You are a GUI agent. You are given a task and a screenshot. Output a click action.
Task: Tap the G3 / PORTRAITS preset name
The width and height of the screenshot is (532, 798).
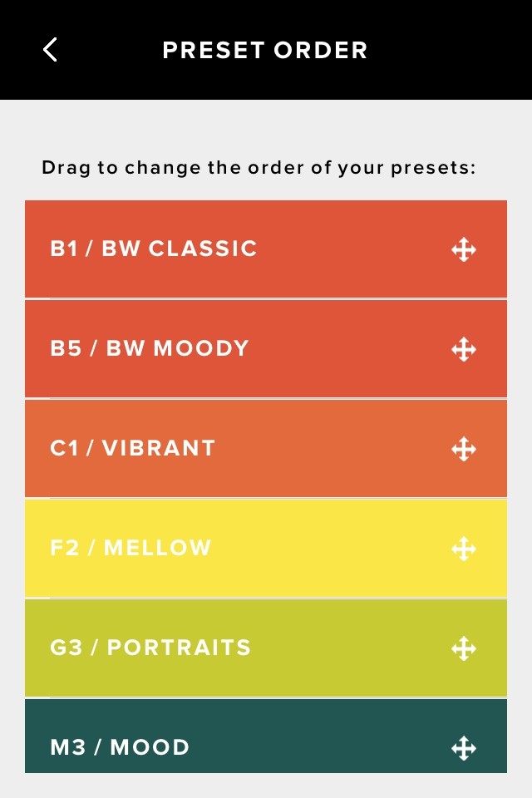[150, 648]
